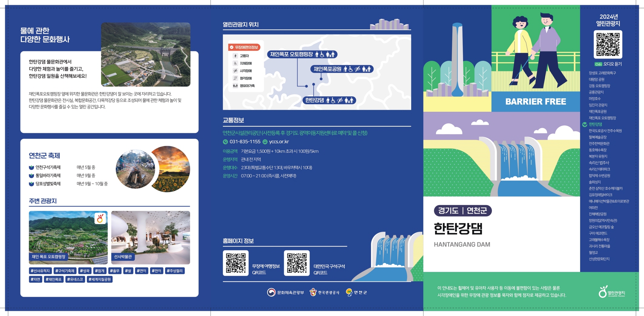
Task: Click the 경기도 | 연천군 navy pill badge
Action: coord(463,211)
